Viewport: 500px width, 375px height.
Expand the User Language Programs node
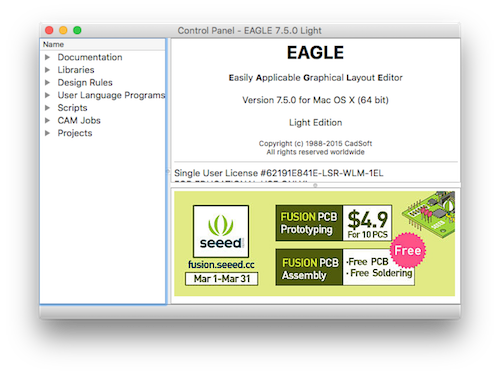[x=47, y=95]
